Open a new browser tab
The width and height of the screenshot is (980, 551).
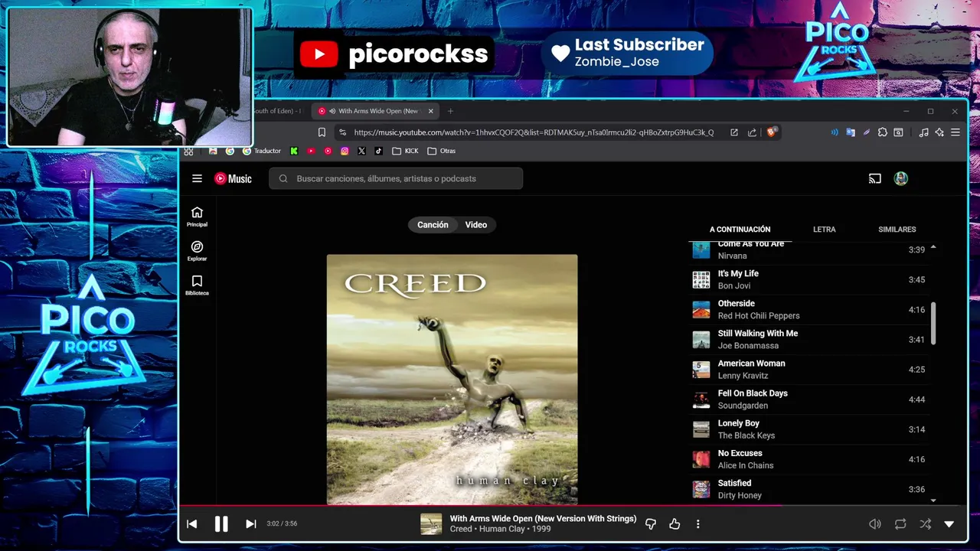pos(450,111)
